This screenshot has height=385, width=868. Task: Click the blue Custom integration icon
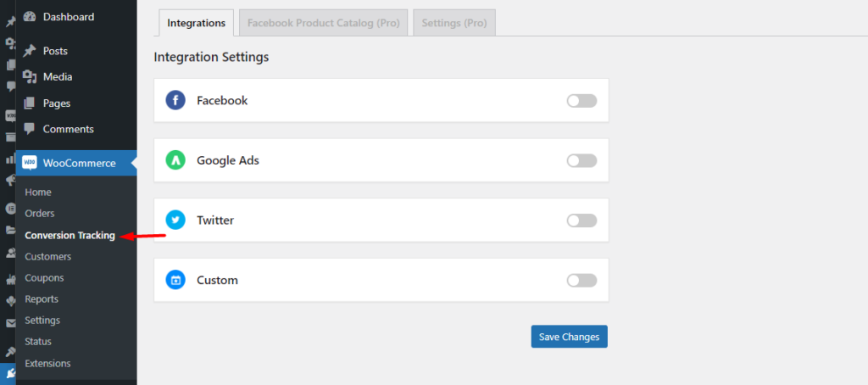(175, 280)
